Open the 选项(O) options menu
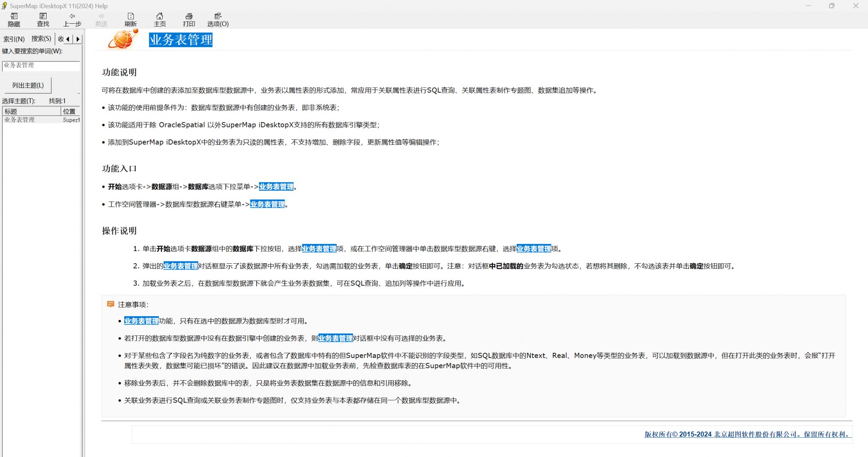 218,20
